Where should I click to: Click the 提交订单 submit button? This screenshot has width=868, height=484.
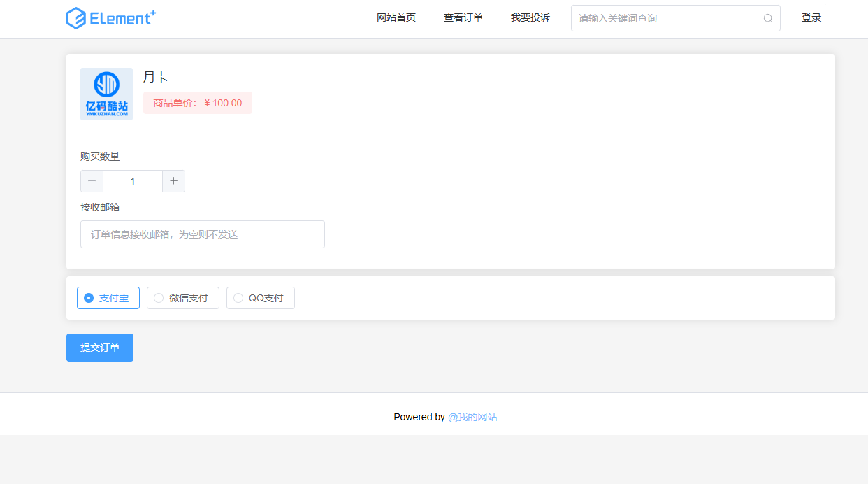99,347
